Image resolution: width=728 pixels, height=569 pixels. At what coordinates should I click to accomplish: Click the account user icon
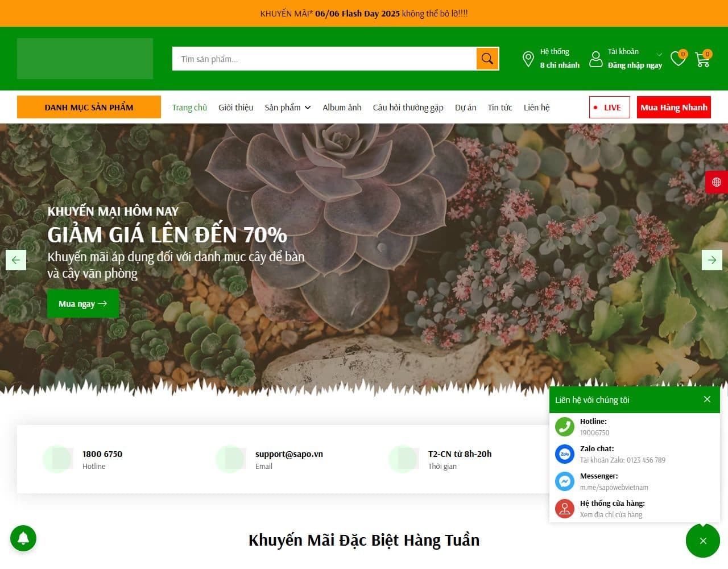595,59
